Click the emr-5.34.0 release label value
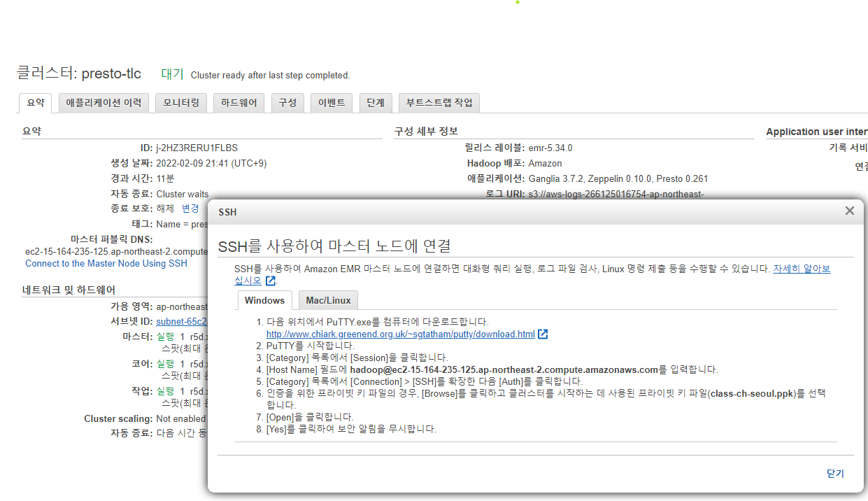The width and height of the screenshot is (868, 501). tap(550, 148)
